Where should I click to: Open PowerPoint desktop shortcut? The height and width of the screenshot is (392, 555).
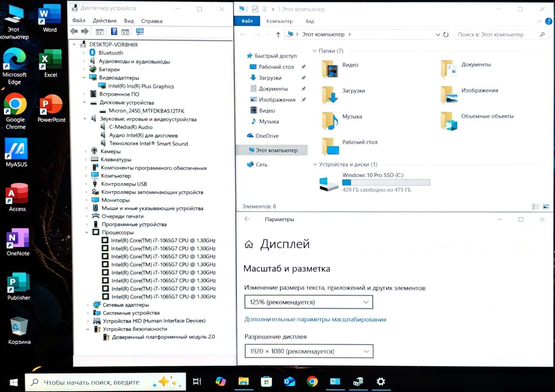[x=51, y=108]
